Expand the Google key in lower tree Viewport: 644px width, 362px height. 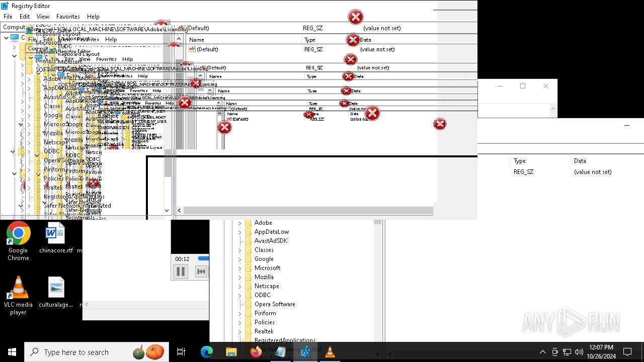pyautogui.click(x=240, y=259)
